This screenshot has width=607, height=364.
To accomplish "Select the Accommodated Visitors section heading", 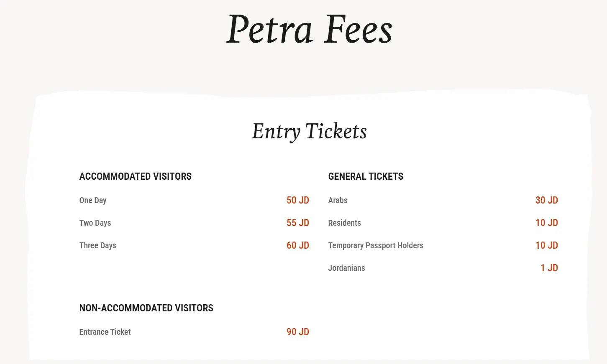I will pyautogui.click(x=135, y=176).
